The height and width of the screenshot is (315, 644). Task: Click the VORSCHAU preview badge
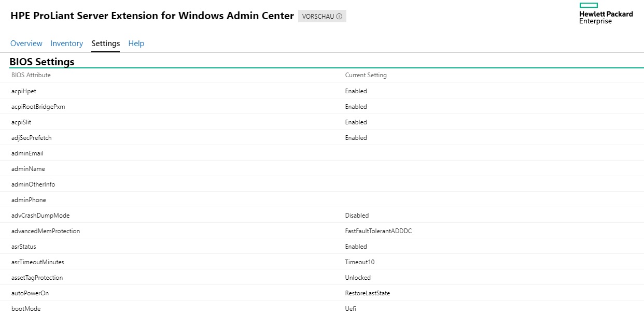click(x=318, y=16)
